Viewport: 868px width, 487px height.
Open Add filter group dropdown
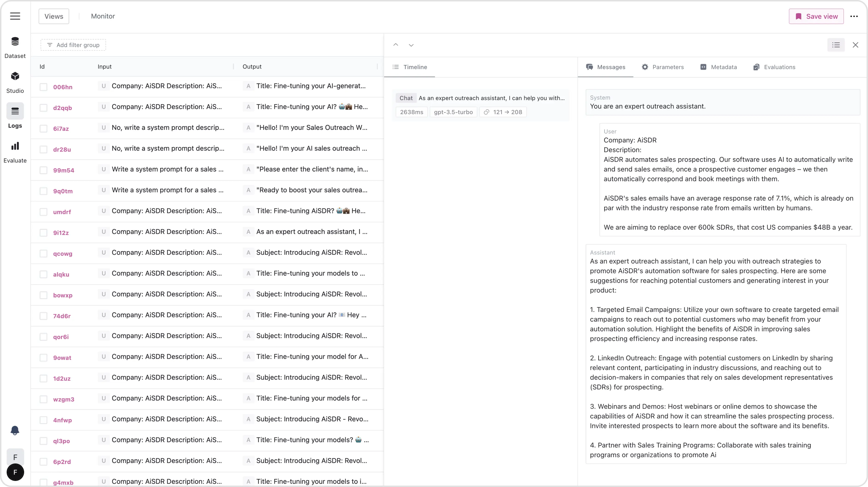click(x=73, y=45)
